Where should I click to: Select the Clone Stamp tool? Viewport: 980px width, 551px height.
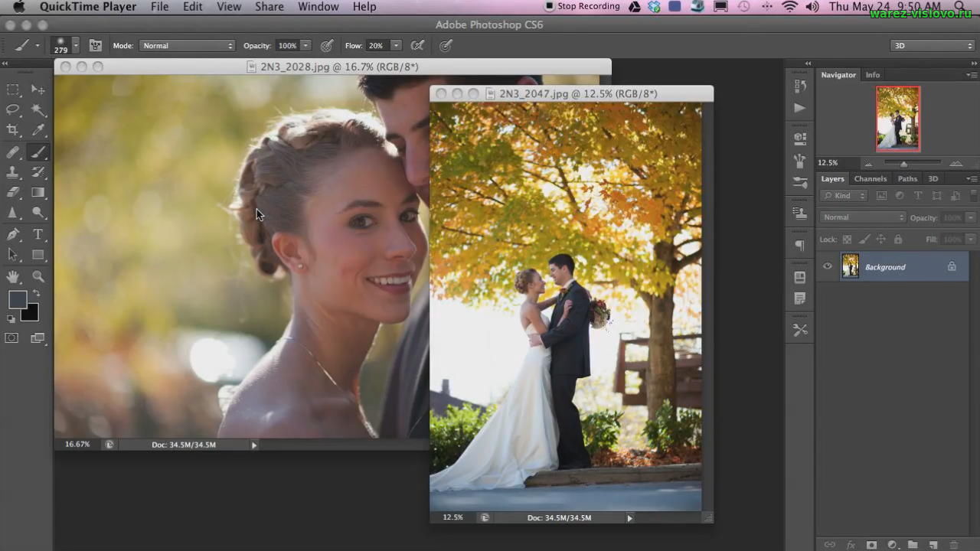click(13, 172)
